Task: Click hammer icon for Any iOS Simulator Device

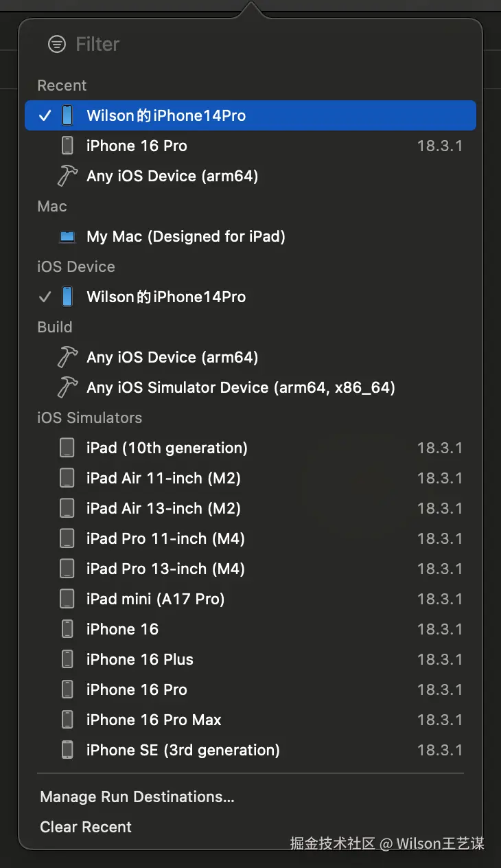Action: [x=67, y=387]
